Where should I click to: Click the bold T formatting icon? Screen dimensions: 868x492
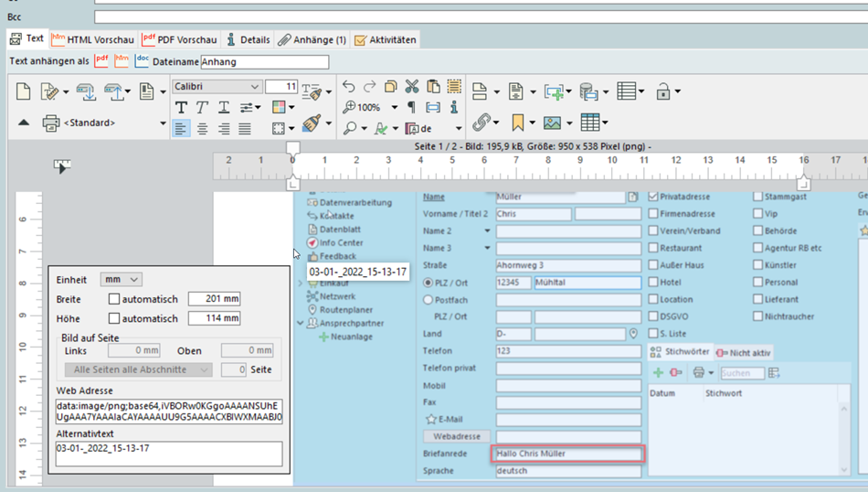(x=182, y=107)
